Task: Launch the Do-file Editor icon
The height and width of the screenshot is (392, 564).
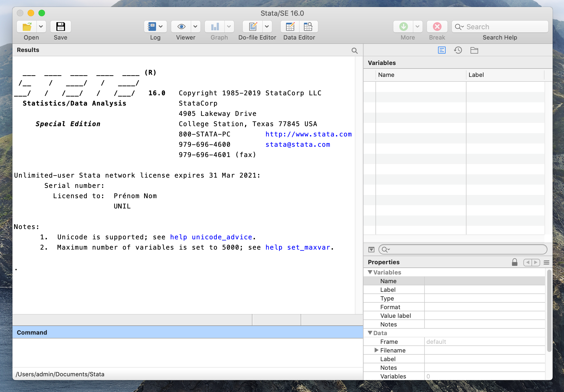Action: [253, 27]
